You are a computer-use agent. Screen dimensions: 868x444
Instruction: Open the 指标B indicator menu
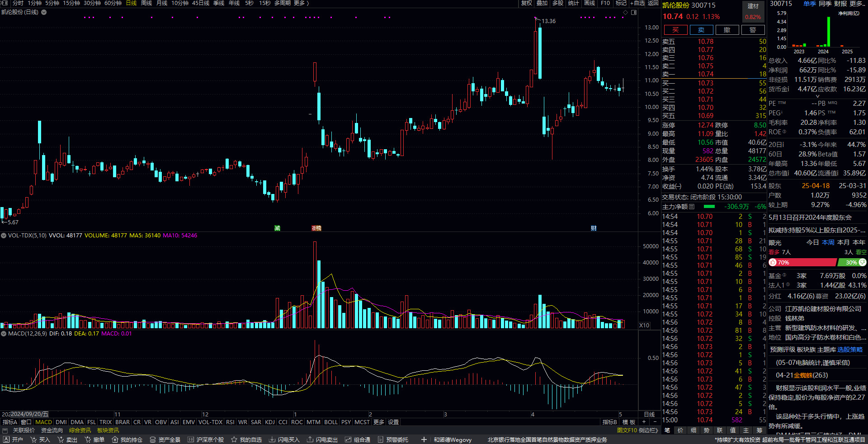[x=610, y=422]
